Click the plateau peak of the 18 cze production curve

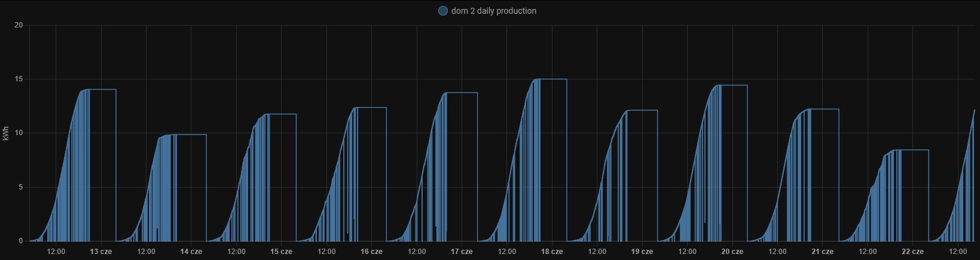(x=553, y=79)
